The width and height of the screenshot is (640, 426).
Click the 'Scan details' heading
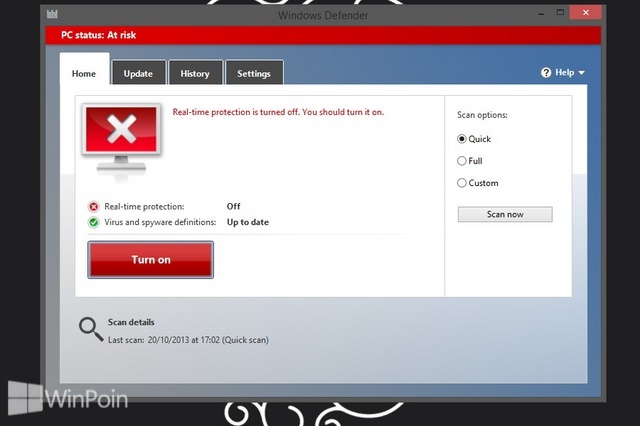tap(131, 322)
